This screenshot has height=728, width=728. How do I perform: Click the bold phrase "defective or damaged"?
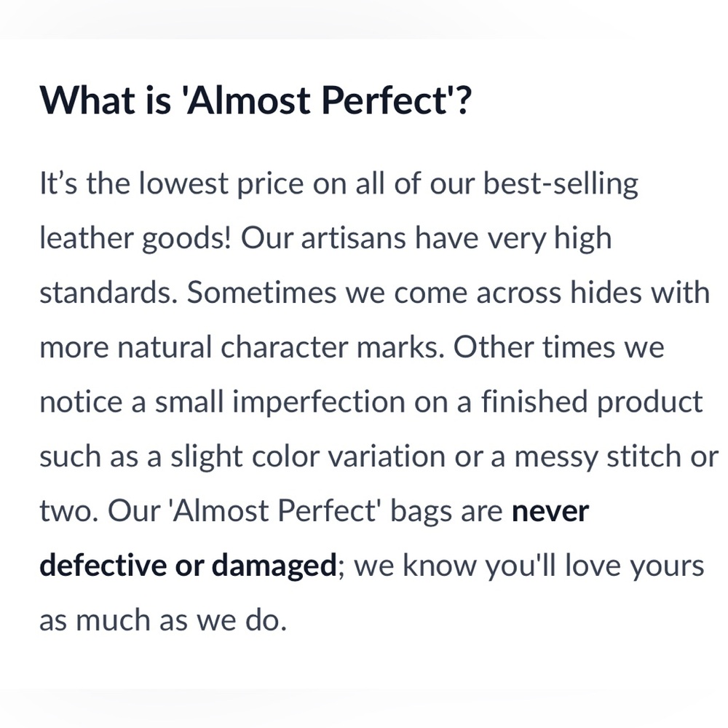188,566
